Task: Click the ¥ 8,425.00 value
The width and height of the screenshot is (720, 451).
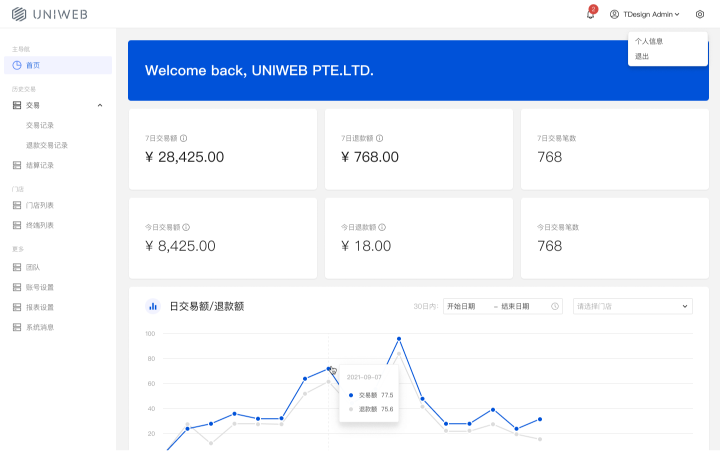Action: click(x=180, y=246)
